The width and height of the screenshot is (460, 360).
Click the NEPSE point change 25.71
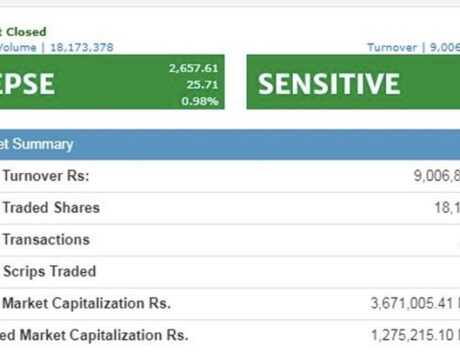(202, 84)
